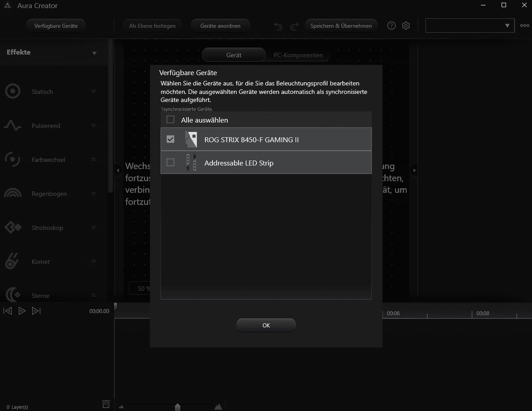
Task: Click the 00:08 timeline mark
Action: pyautogui.click(x=482, y=314)
